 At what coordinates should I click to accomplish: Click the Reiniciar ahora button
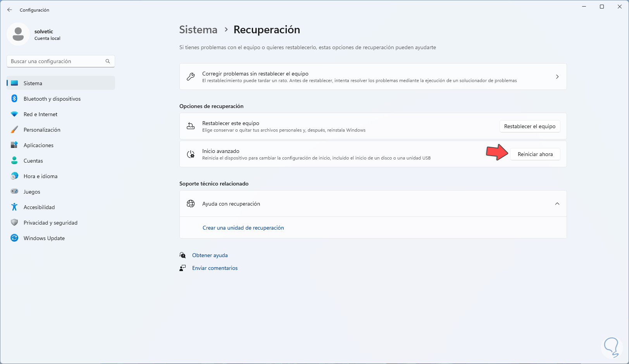pos(535,154)
